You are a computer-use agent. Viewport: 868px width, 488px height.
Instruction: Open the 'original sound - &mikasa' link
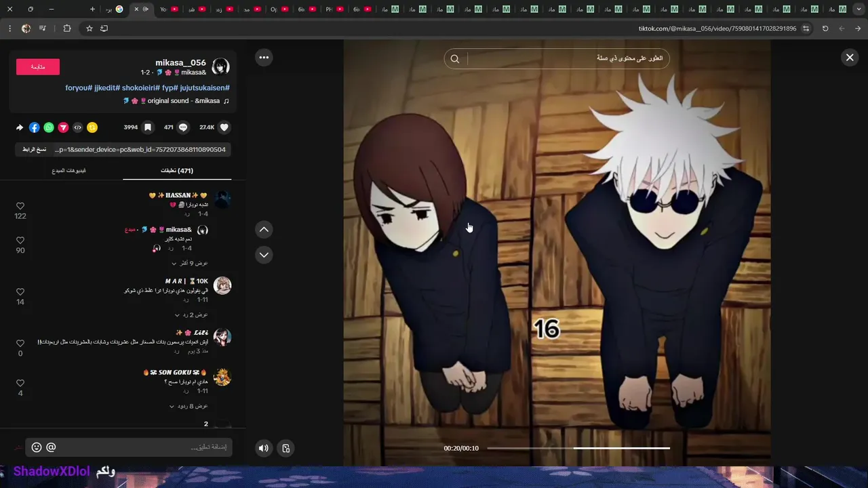[176, 101]
